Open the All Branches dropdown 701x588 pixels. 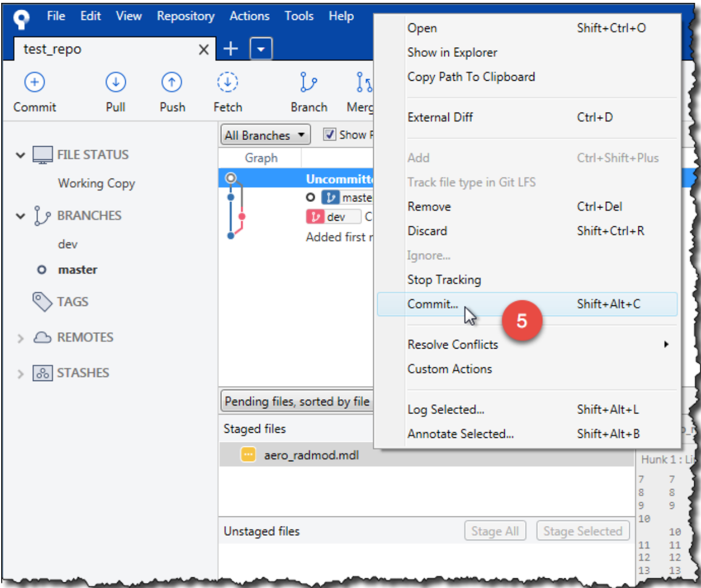[x=265, y=135]
